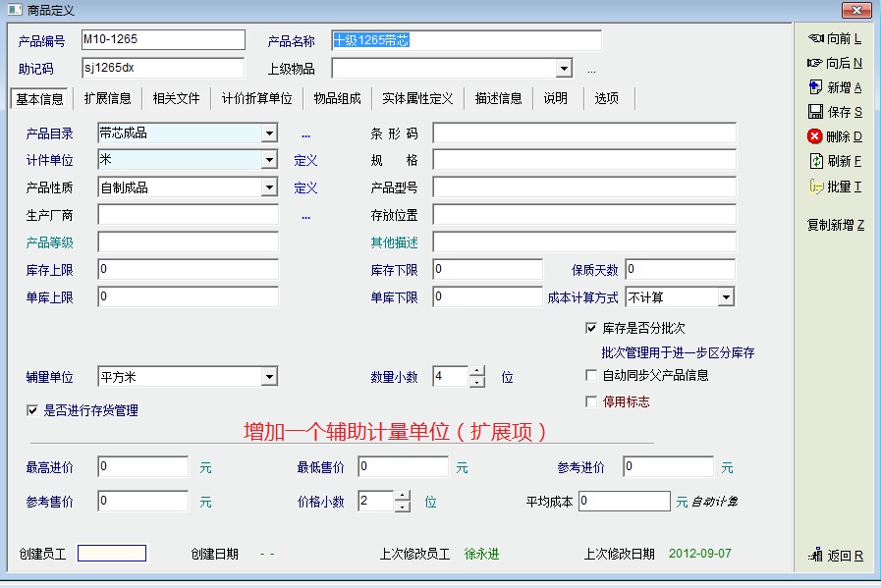Click the 返回 (return) icon
This screenshot has width=881, height=588.
814,556
